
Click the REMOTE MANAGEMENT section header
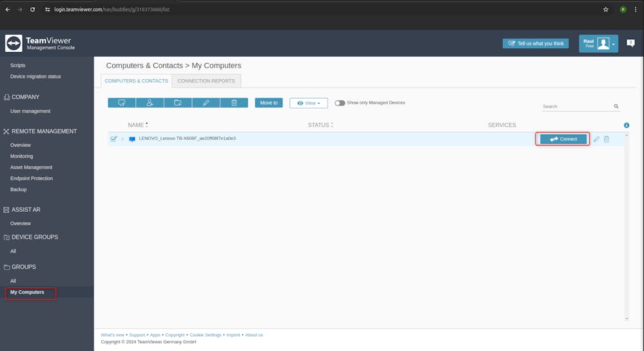click(44, 131)
